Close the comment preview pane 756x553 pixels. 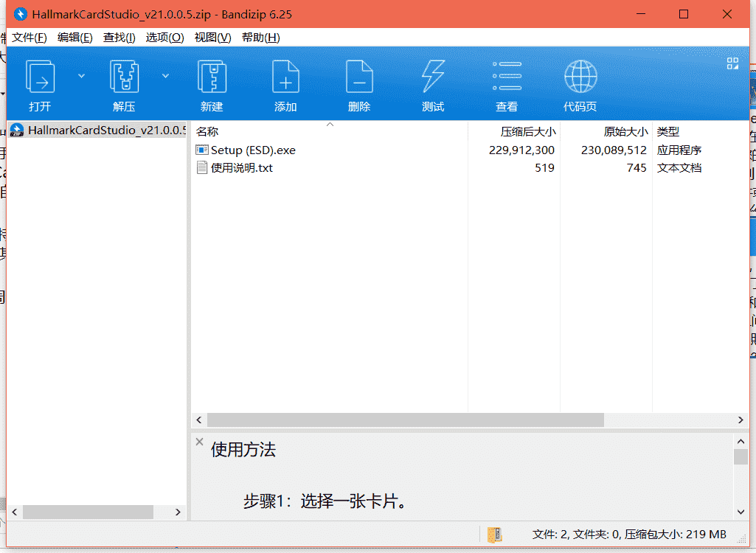click(x=200, y=442)
